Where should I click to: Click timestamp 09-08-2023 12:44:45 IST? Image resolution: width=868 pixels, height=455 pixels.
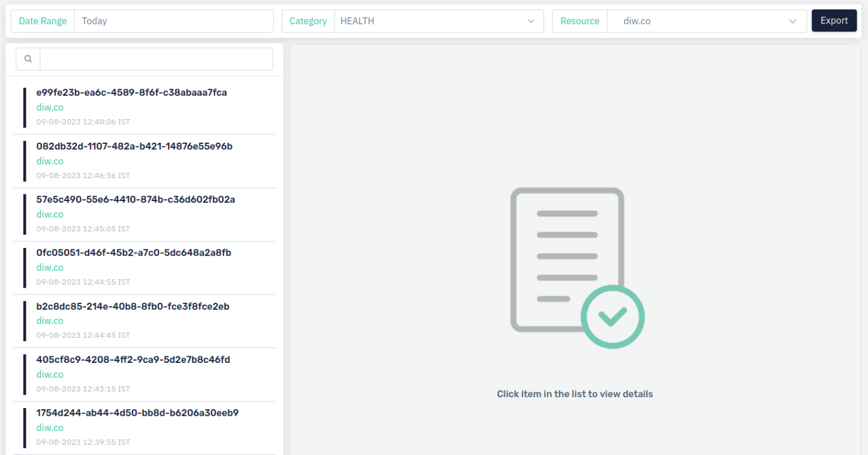coord(83,335)
